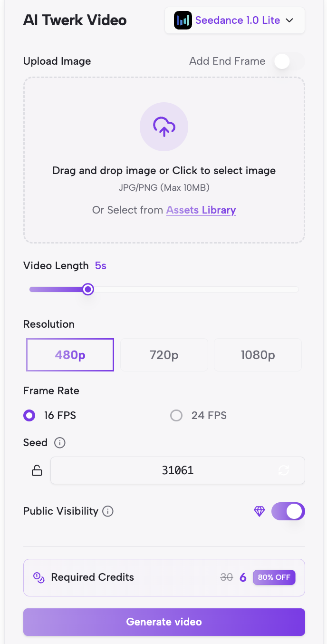Click the Public Visibility info icon
Screen dimensions: 327x644
coord(108,511)
